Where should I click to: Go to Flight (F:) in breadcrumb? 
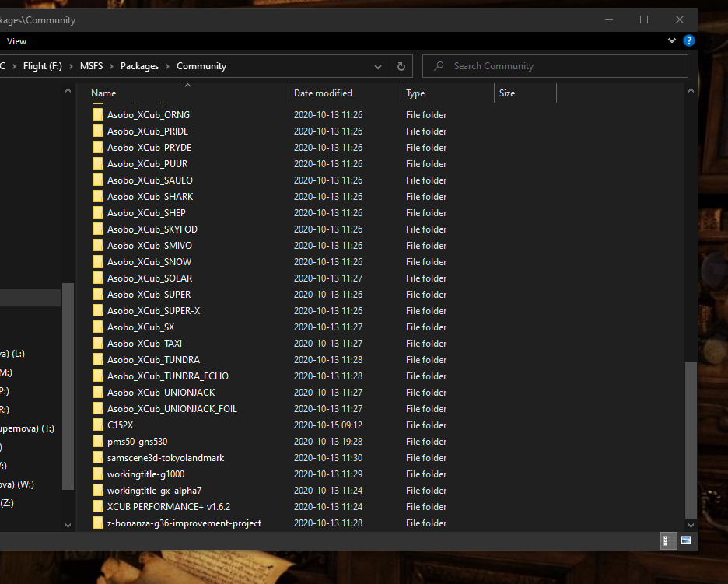(x=42, y=66)
